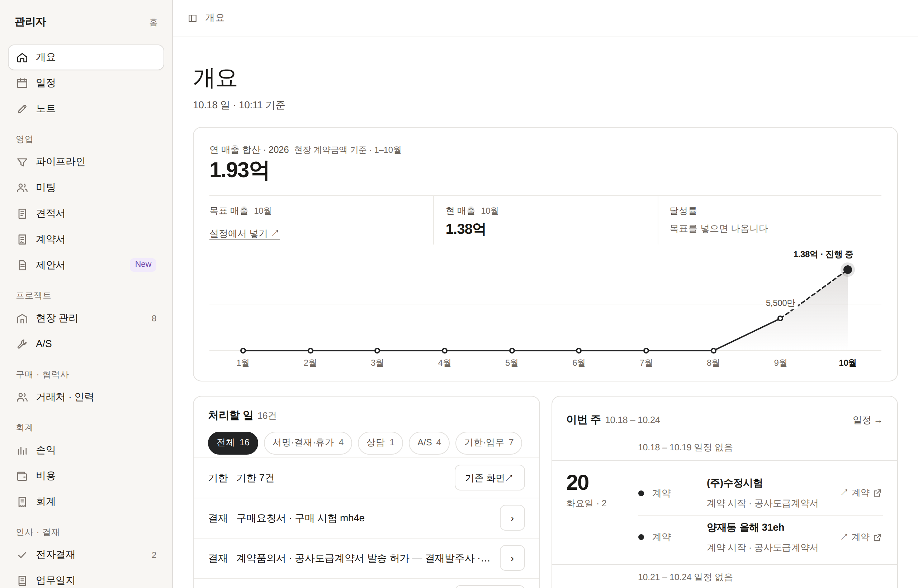918x588 pixels.
Task: Open 미팅 people icon
Action: pos(22,188)
